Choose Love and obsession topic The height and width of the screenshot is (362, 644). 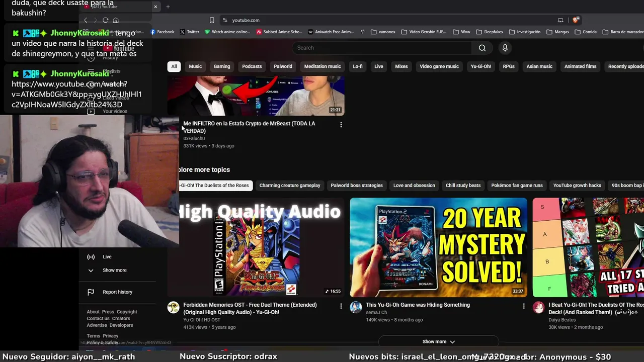414,186
